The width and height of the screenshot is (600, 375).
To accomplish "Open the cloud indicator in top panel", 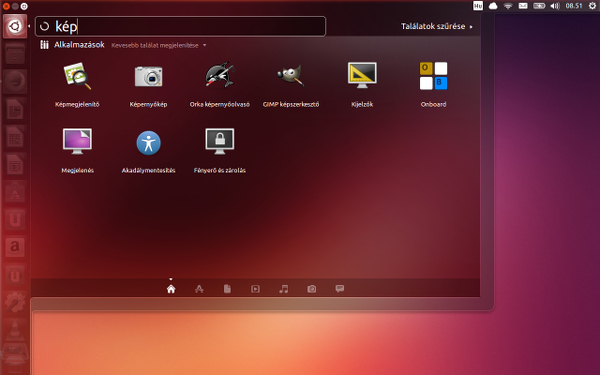I will [493, 6].
